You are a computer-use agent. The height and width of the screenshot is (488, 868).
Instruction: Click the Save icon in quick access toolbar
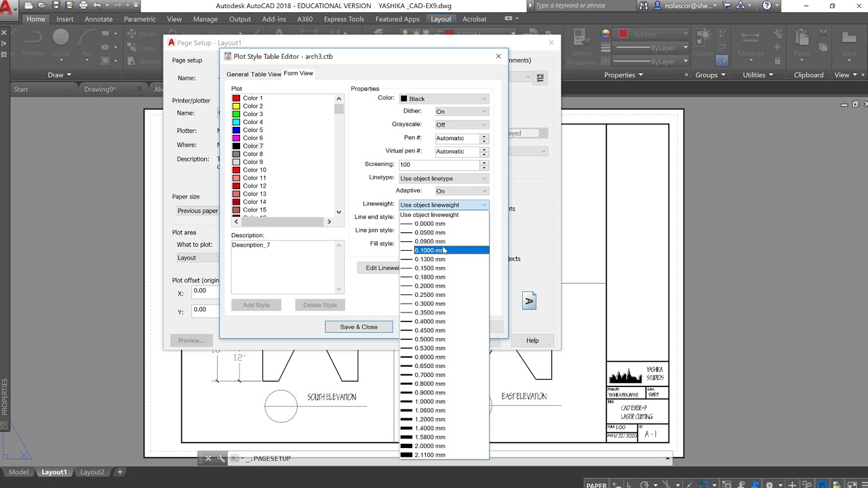56,5
